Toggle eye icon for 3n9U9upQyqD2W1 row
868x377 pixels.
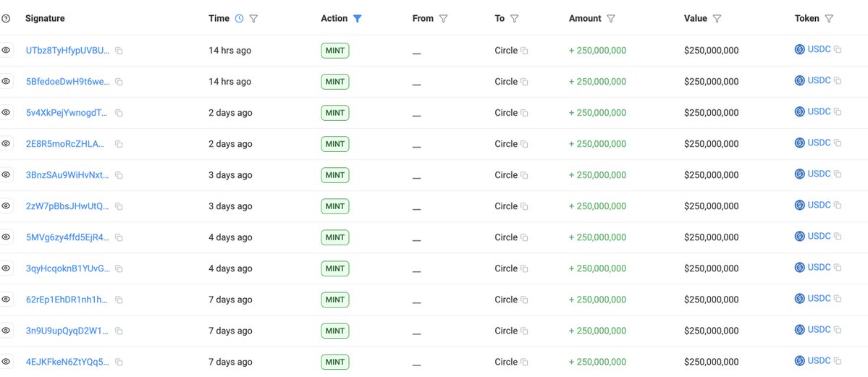pos(7,330)
